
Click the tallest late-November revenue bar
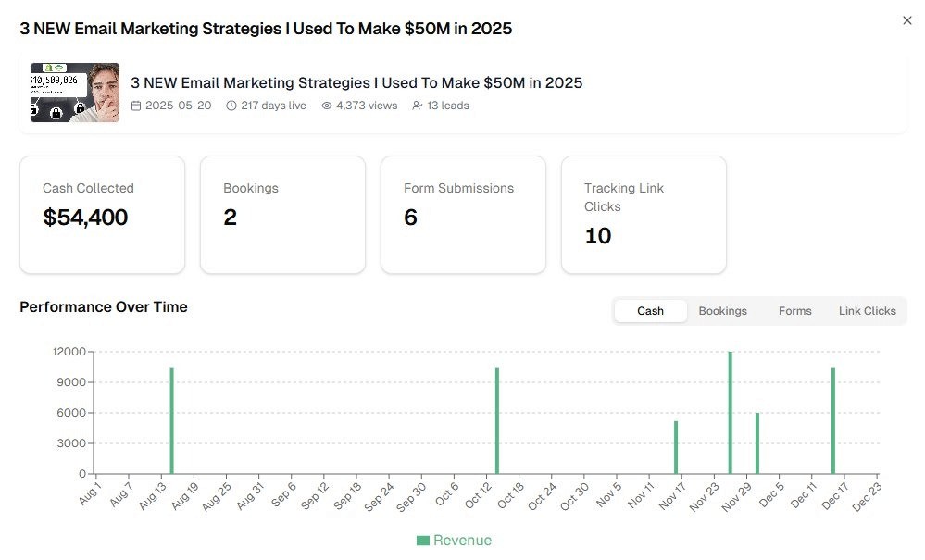pyautogui.click(x=730, y=413)
